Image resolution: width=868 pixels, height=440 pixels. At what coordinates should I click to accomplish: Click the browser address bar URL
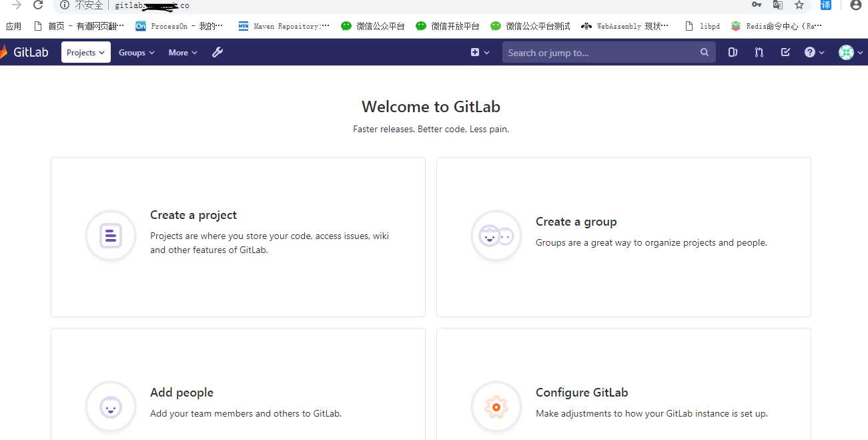(152, 5)
